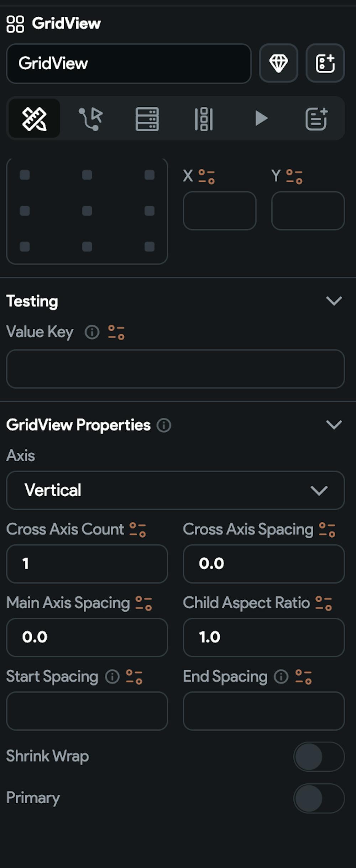
Task: Click the diamond premium icon button
Action: pyautogui.click(x=278, y=63)
